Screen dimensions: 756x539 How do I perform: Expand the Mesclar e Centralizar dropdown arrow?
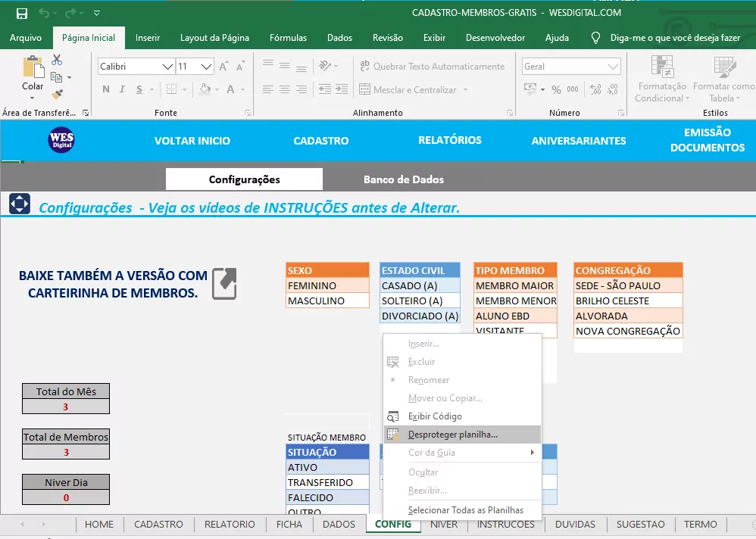465,89
